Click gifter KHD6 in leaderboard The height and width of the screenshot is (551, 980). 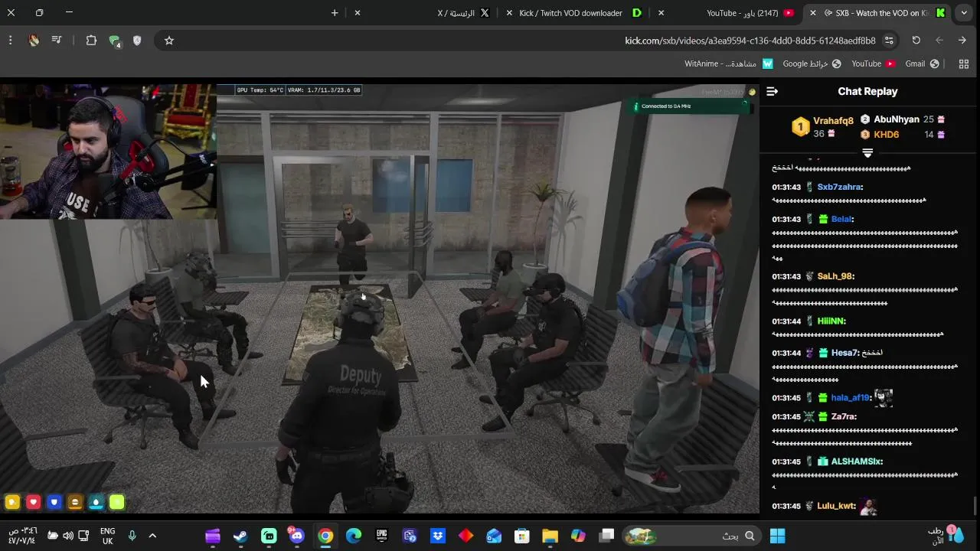click(886, 135)
